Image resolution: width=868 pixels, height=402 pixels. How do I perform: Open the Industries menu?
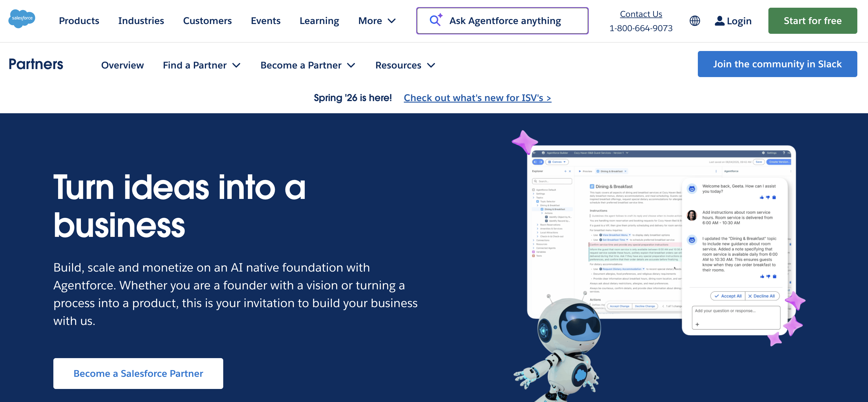coord(141,21)
